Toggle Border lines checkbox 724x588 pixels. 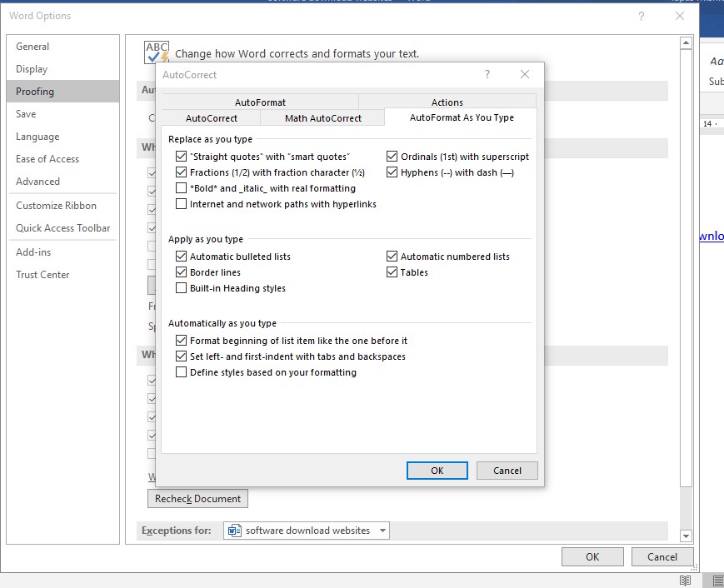coord(181,272)
